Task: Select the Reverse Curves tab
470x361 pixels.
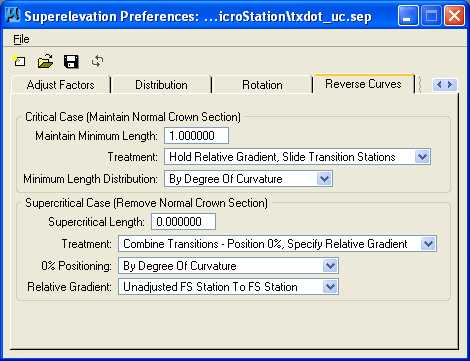Action: coord(363,84)
